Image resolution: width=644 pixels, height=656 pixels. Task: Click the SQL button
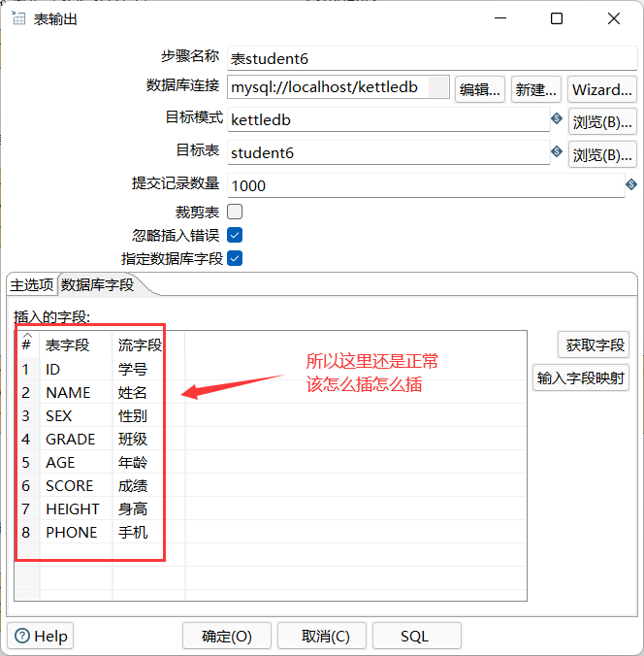[x=415, y=637]
